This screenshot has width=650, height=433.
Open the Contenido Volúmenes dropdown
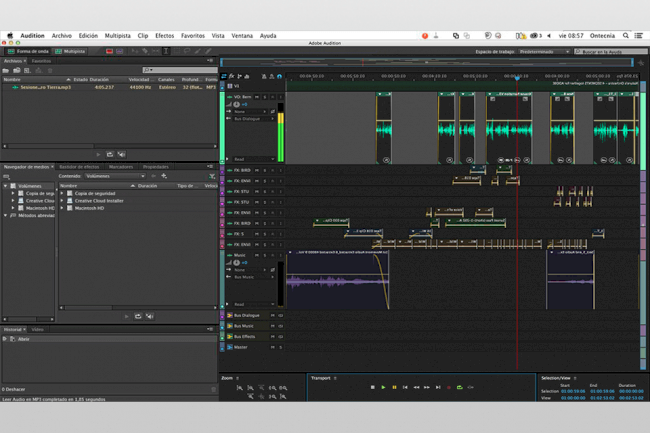pyautogui.click(x=113, y=176)
